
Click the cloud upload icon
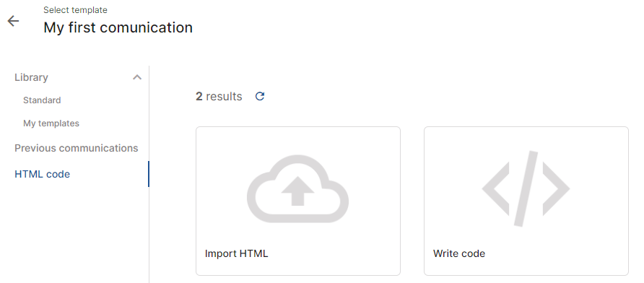(x=297, y=189)
